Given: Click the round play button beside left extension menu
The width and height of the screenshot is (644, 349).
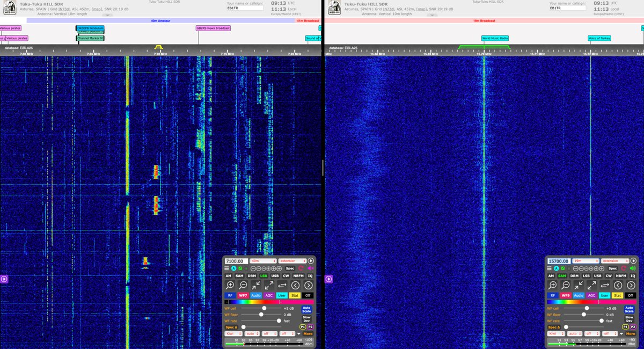Looking at the screenshot, I should [311, 261].
